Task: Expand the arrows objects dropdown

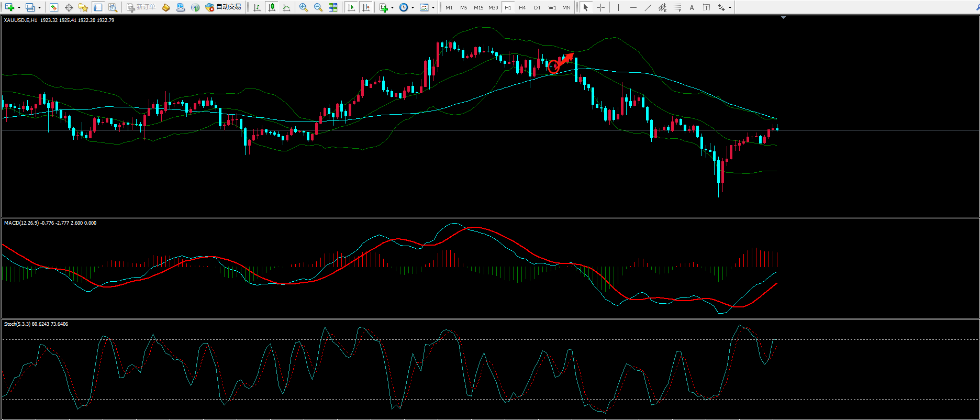Action: click(730, 7)
